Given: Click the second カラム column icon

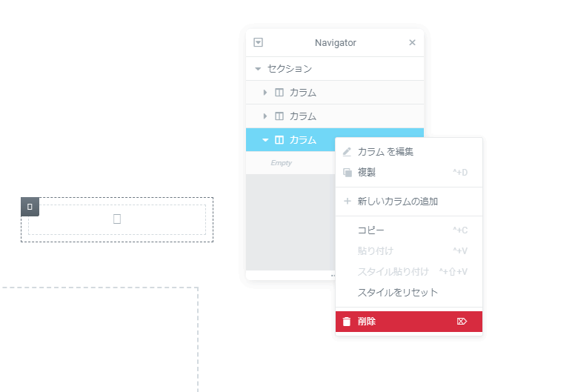Looking at the screenshot, I should [x=279, y=116].
